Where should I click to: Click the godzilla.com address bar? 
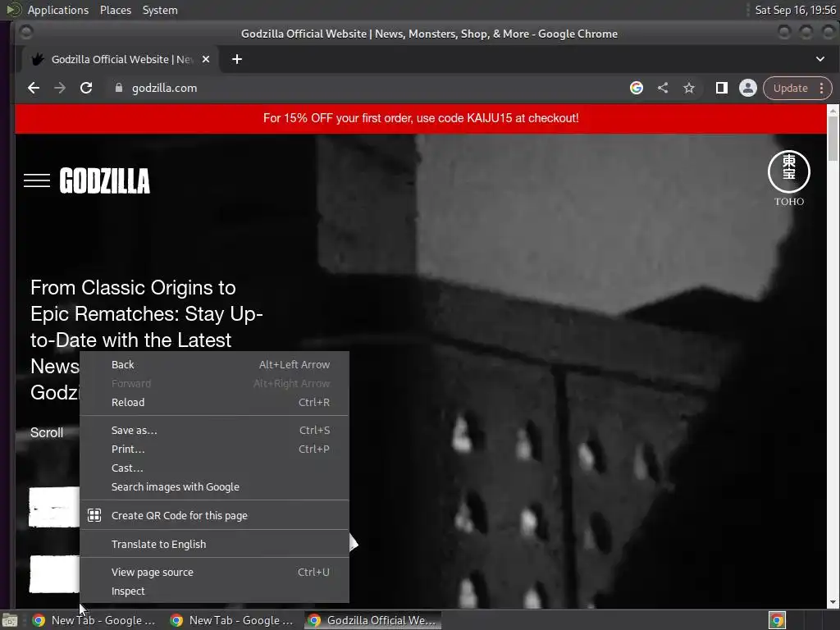coord(364,88)
